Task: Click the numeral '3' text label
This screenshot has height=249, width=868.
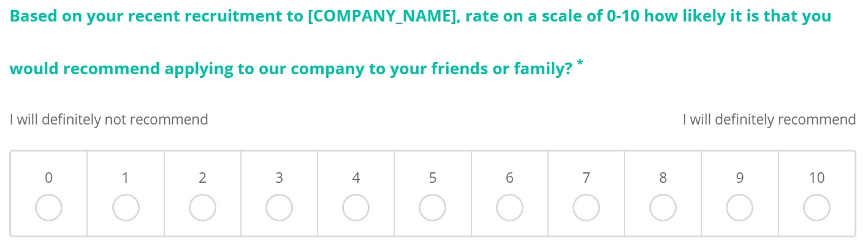Action: click(279, 178)
